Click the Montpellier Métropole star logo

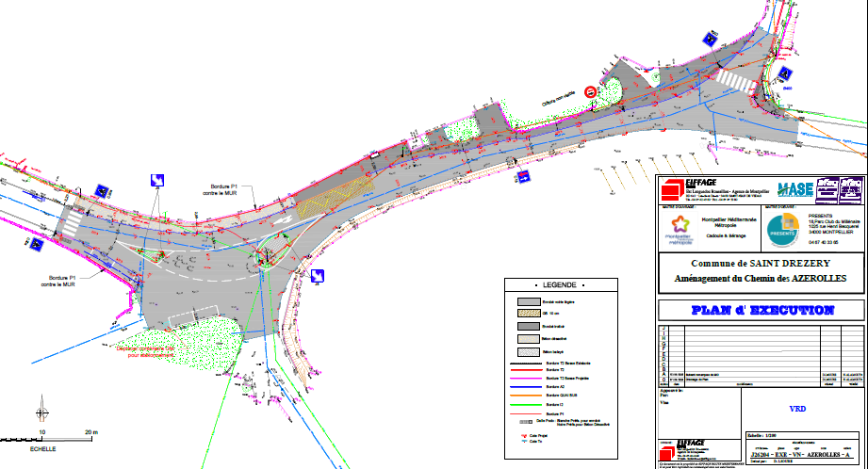[680, 229]
